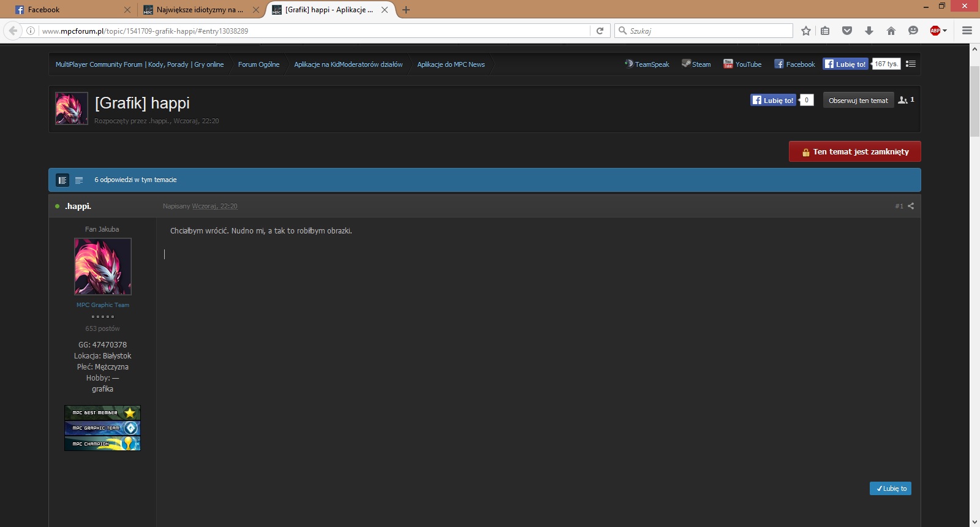Click the MPC Best Member badge

click(102, 412)
